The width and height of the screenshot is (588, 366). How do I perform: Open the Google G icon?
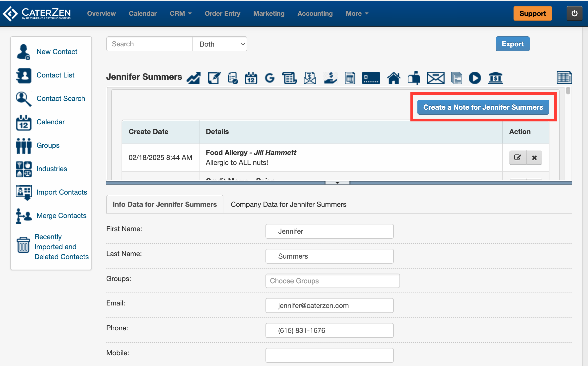pyautogui.click(x=269, y=78)
